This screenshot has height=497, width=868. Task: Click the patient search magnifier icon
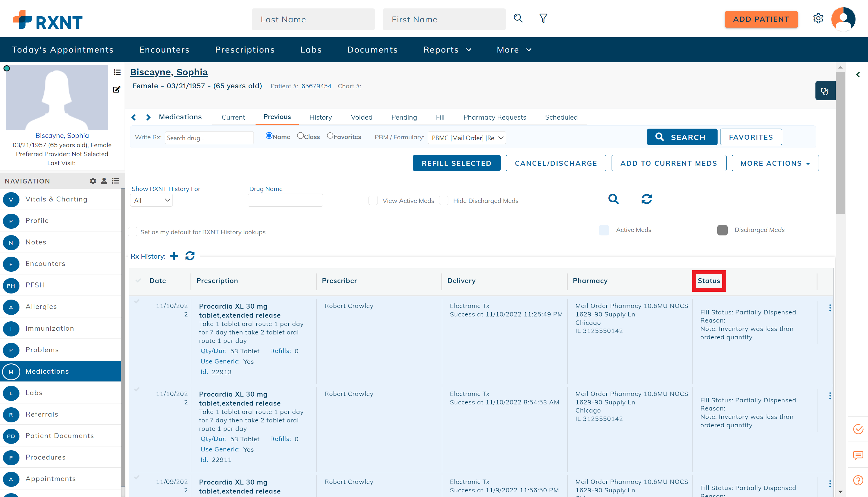click(x=518, y=18)
